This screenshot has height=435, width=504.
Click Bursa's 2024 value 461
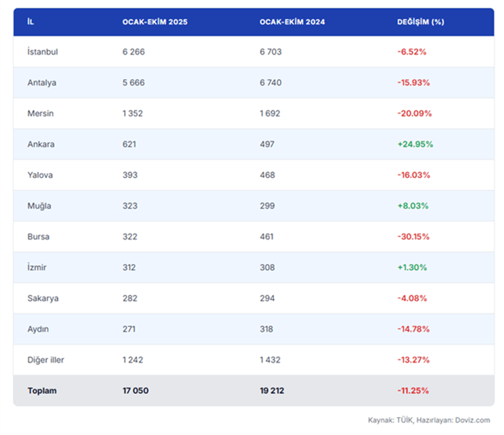click(x=267, y=236)
